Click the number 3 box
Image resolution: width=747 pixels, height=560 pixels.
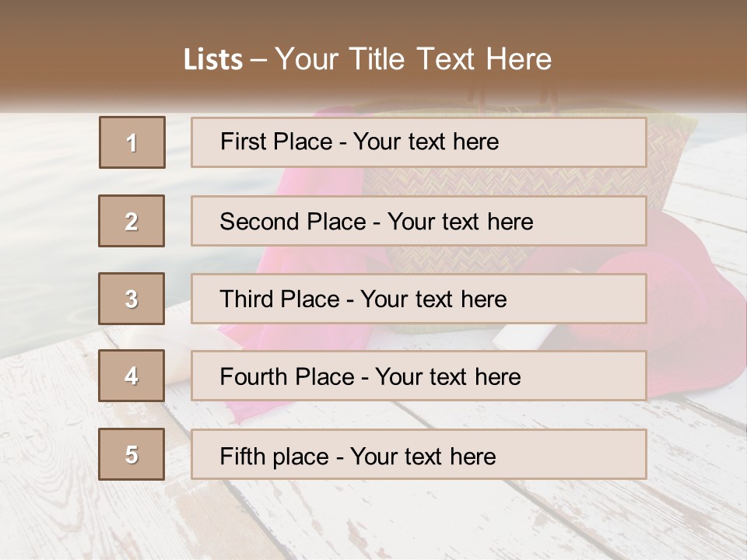click(132, 299)
